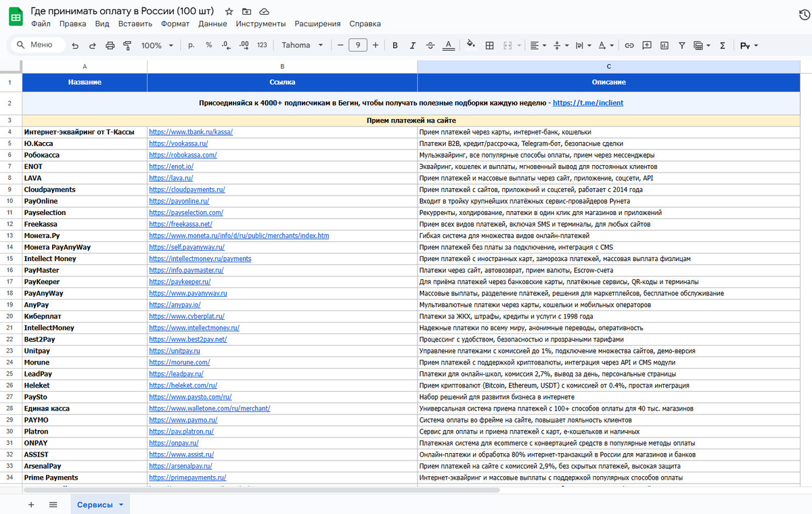
Task: Select the cell containing ArsenalPay
Action: tap(85, 465)
